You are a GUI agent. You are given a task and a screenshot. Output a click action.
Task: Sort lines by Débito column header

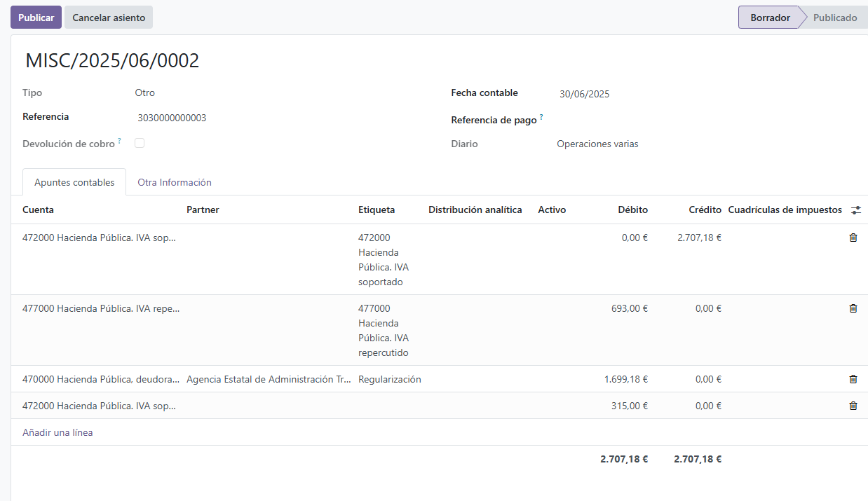(x=632, y=210)
